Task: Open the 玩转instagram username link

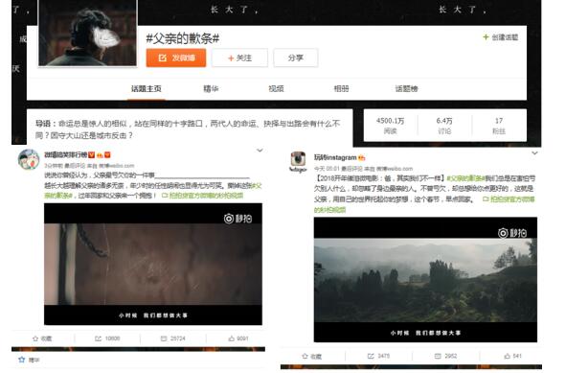Action: coord(335,157)
